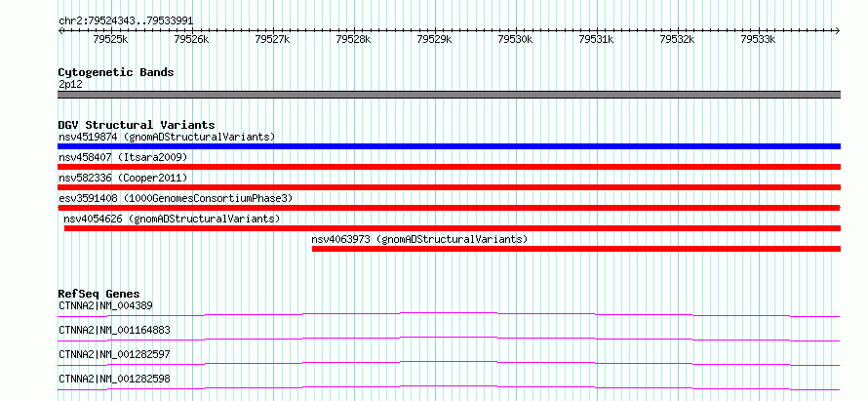Click the DGV Structural Variants track header

pos(137,125)
